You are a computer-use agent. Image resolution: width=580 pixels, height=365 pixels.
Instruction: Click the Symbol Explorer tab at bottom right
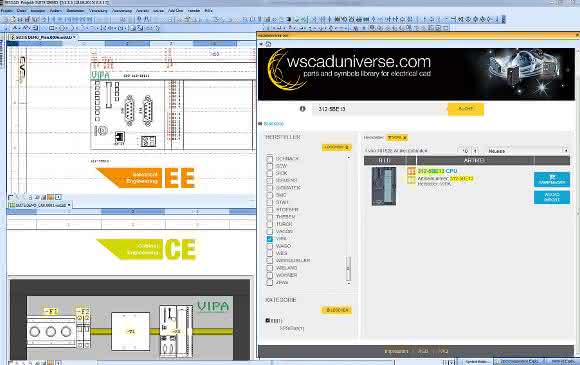[477, 362]
